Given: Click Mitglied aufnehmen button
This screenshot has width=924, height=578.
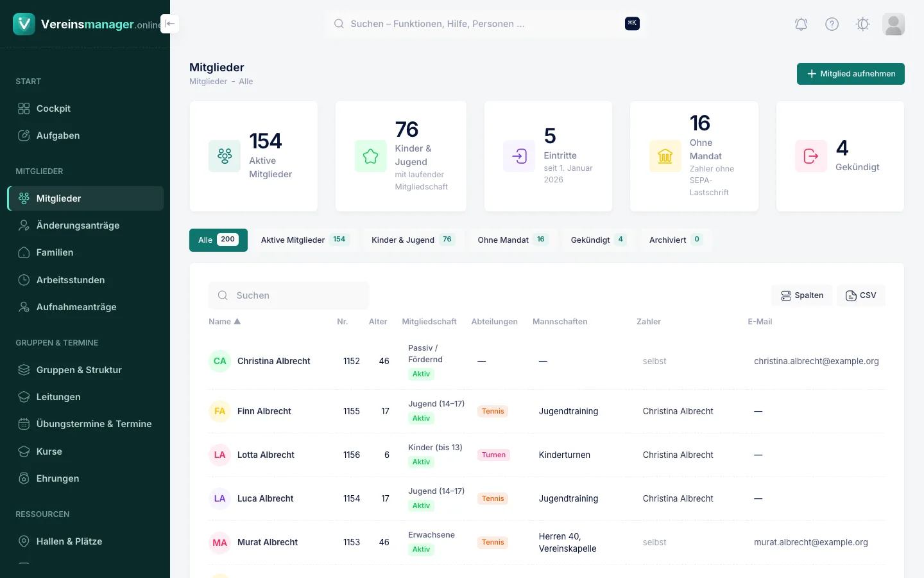Looking at the screenshot, I should coord(851,74).
